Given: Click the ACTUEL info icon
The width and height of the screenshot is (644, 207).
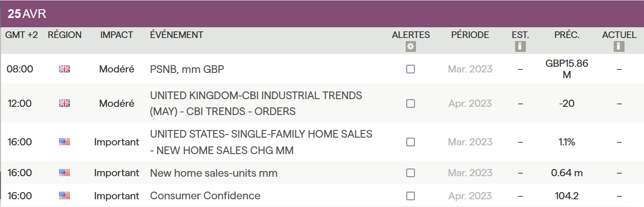Looking at the screenshot, I should coord(619,47).
